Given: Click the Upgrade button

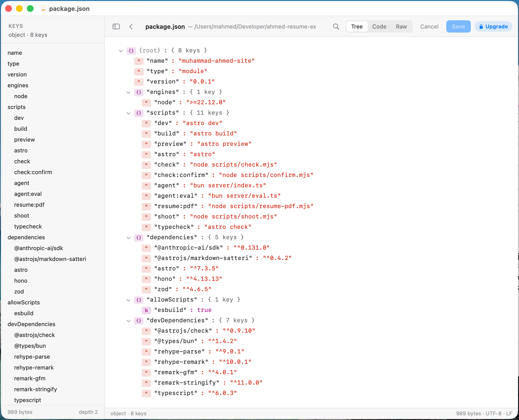Looking at the screenshot, I should point(493,26).
